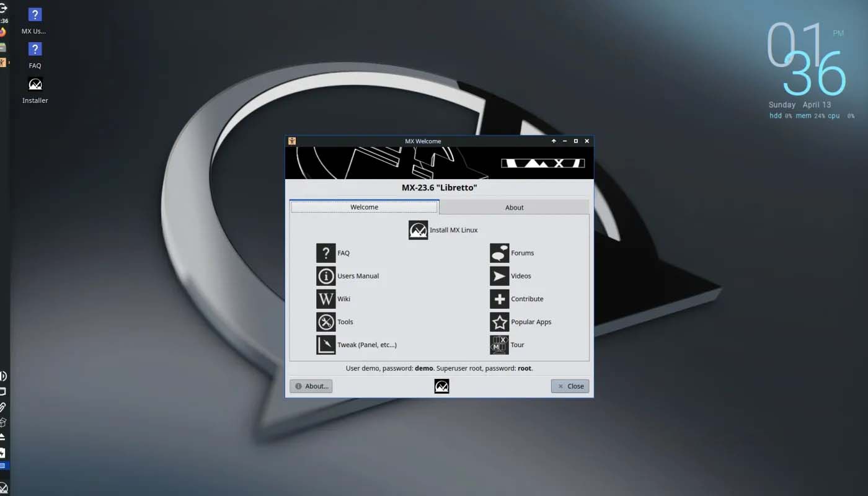This screenshot has height=496, width=868.
Task: Launch Install MX Linux icon
Action: pos(418,230)
